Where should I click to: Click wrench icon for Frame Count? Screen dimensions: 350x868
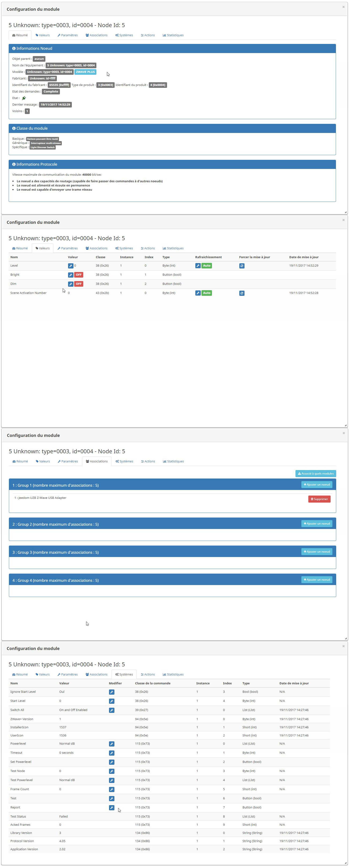(x=111, y=789)
